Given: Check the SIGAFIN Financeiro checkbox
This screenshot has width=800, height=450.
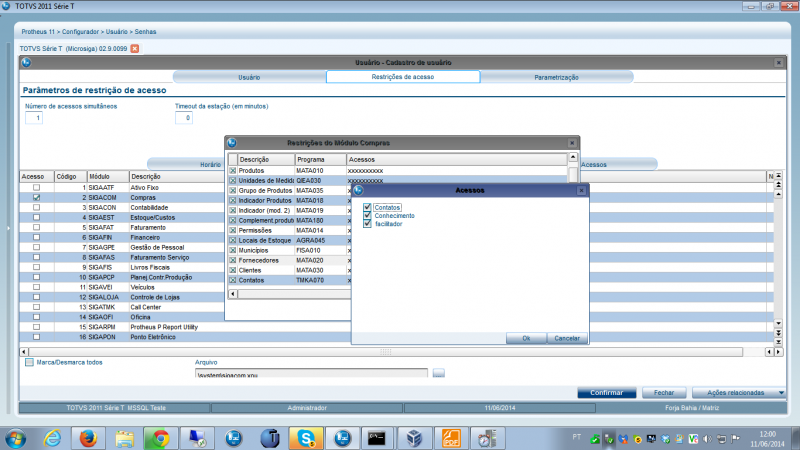Looking at the screenshot, I should (x=36, y=237).
